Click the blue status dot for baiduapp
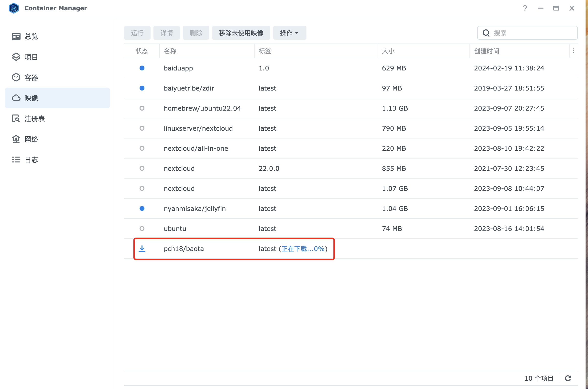588x389 pixels. 142,68
